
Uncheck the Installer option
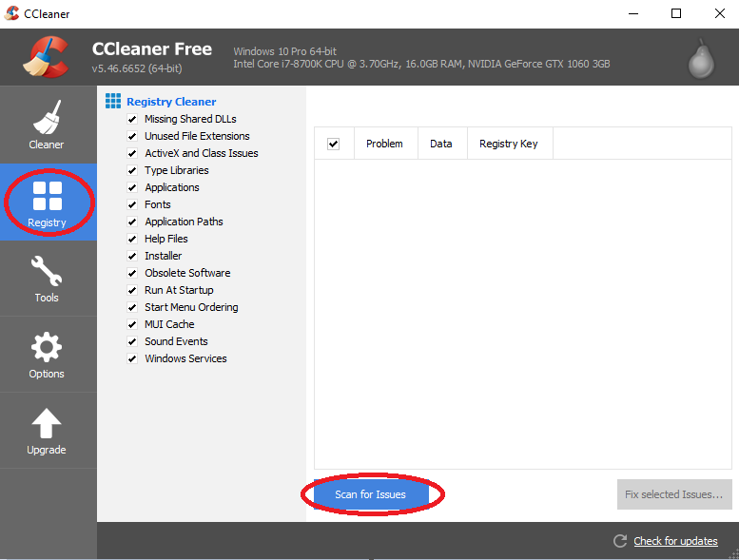pyautogui.click(x=132, y=256)
